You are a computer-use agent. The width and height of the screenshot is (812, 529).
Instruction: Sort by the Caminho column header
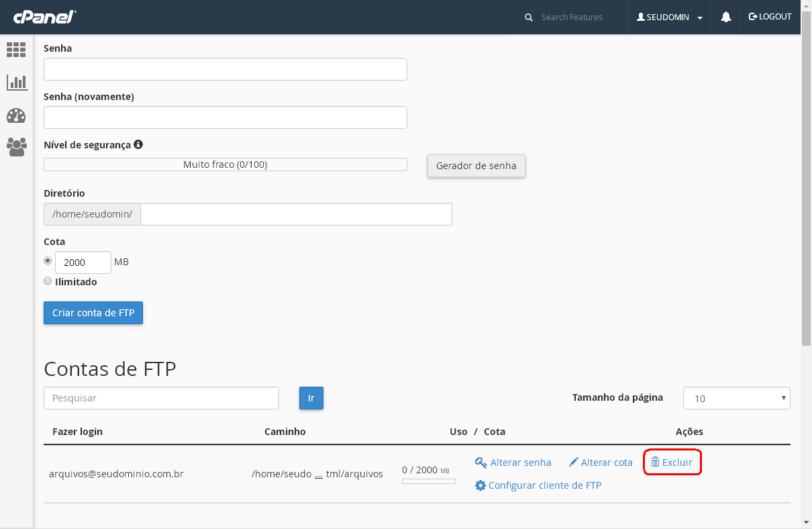coord(285,432)
